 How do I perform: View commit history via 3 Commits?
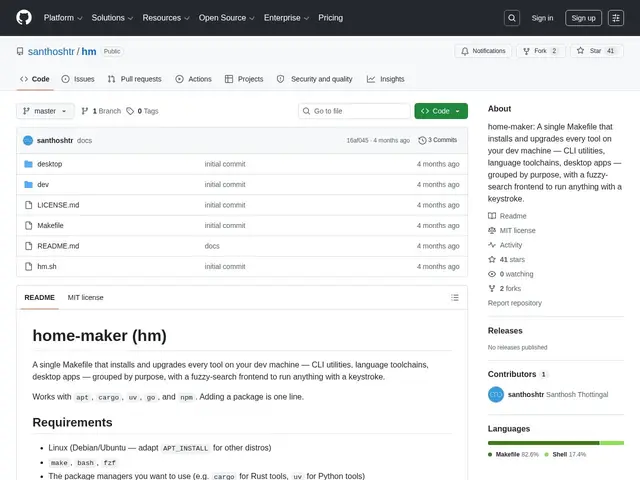[438, 140]
